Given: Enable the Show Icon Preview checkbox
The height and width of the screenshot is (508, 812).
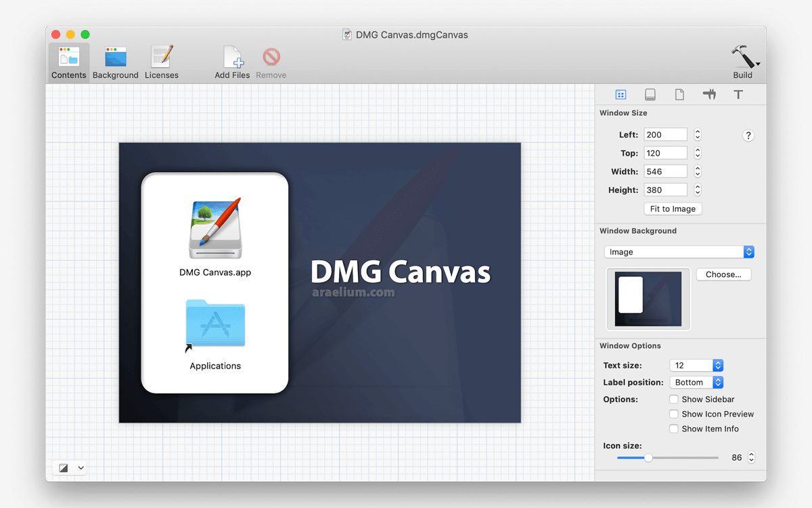Looking at the screenshot, I should pos(674,415).
